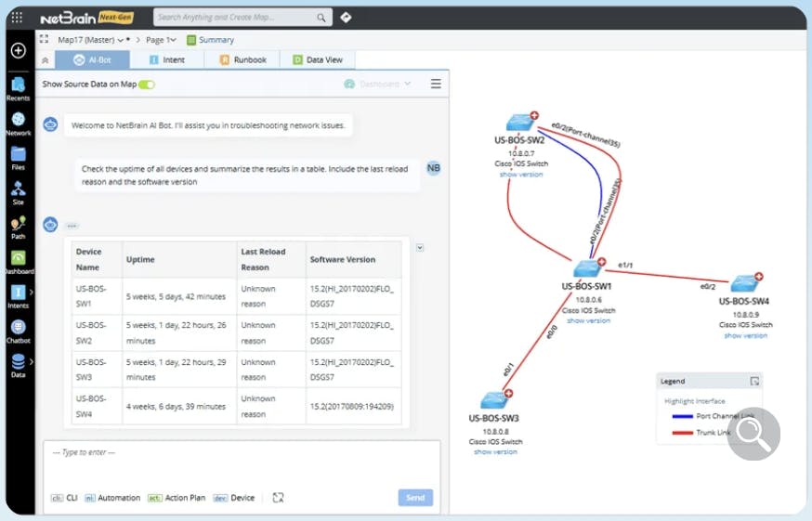Click the US-BOS-SW3 switch icon on map

(x=494, y=400)
